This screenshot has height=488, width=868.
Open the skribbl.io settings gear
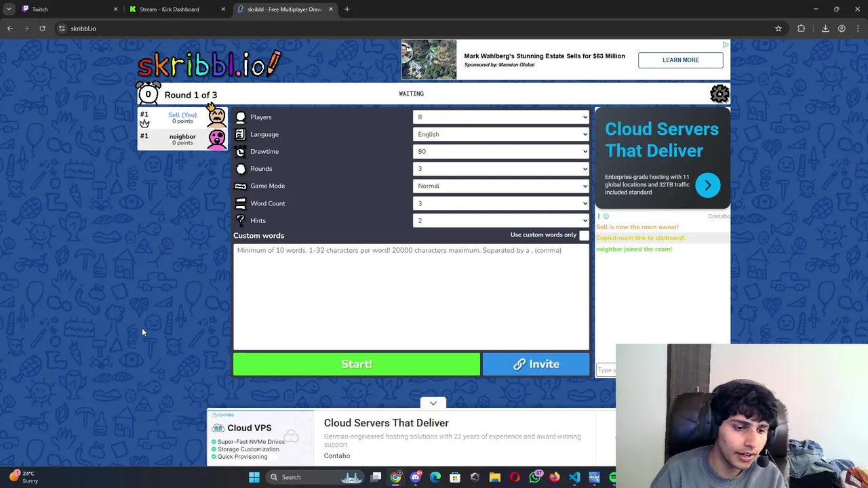click(719, 94)
